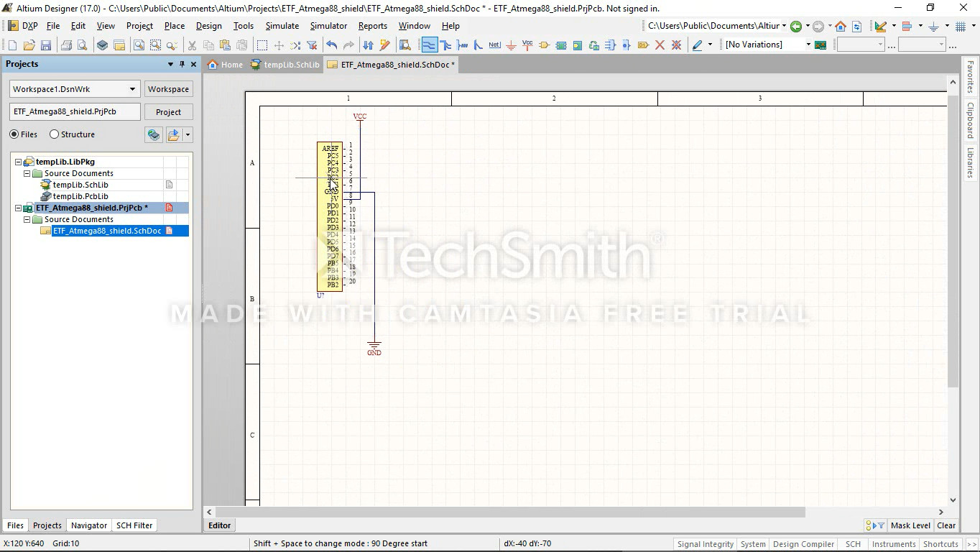Click the Workspace button
The width and height of the screenshot is (980, 552).
tap(168, 89)
